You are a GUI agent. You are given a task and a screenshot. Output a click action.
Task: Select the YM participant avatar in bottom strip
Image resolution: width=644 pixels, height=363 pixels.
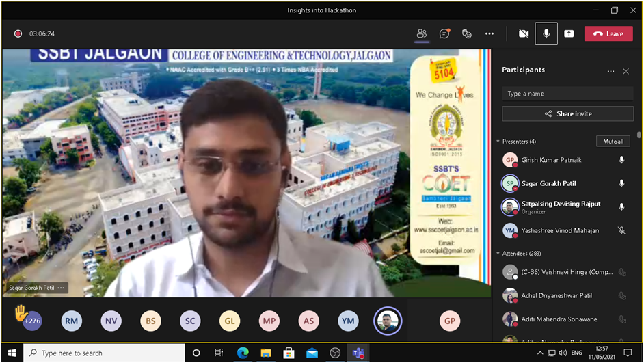tap(348, 321)
